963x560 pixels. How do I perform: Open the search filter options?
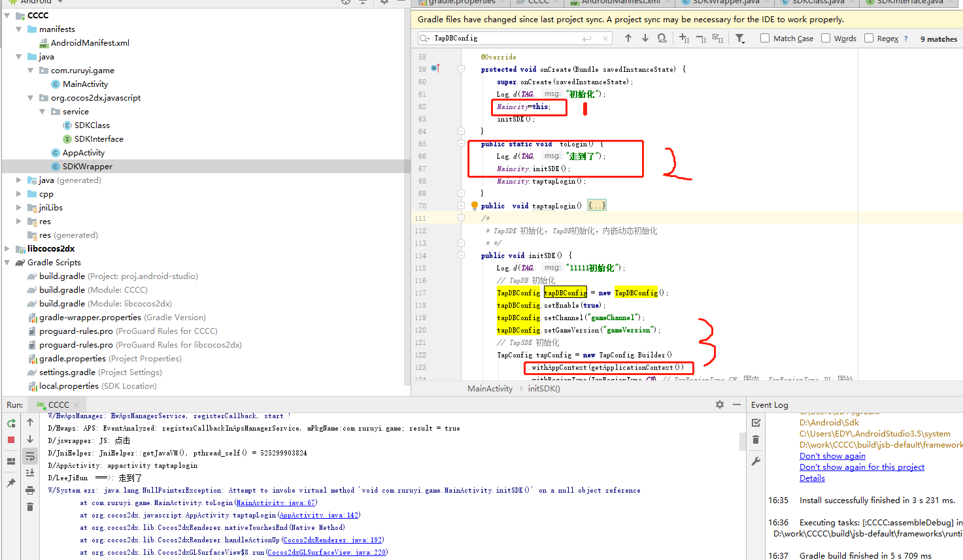tap(740, 39)
